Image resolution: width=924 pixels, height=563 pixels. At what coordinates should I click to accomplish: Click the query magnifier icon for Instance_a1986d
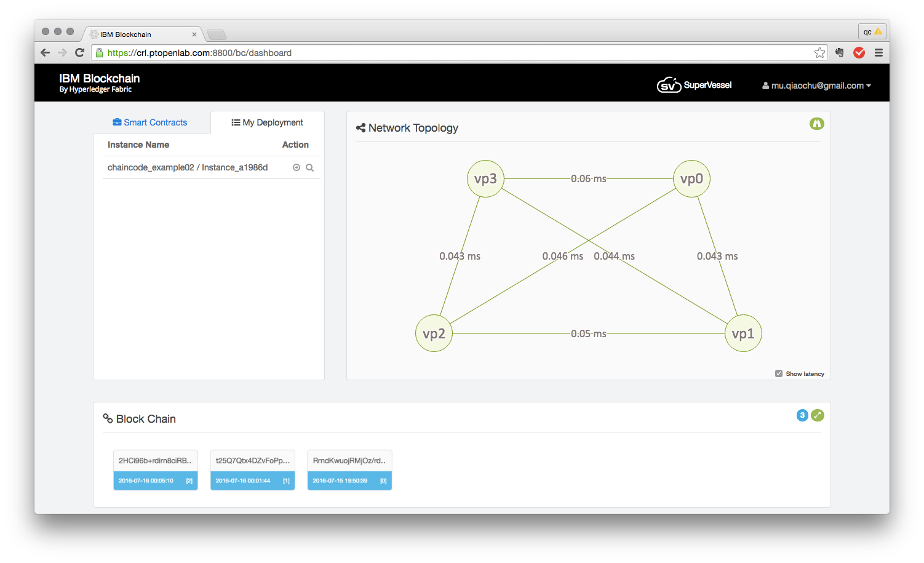coord(310,167)
